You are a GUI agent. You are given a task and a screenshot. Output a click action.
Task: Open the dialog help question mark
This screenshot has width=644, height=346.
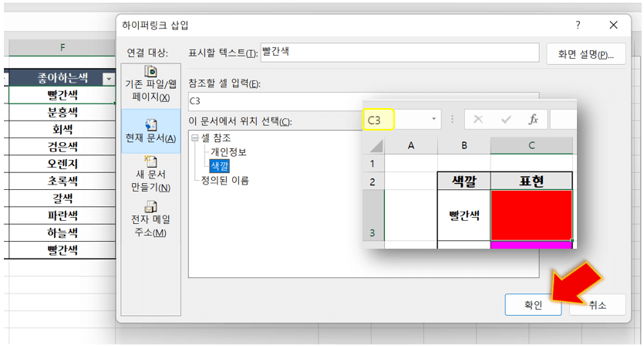(x=578, y=25)
